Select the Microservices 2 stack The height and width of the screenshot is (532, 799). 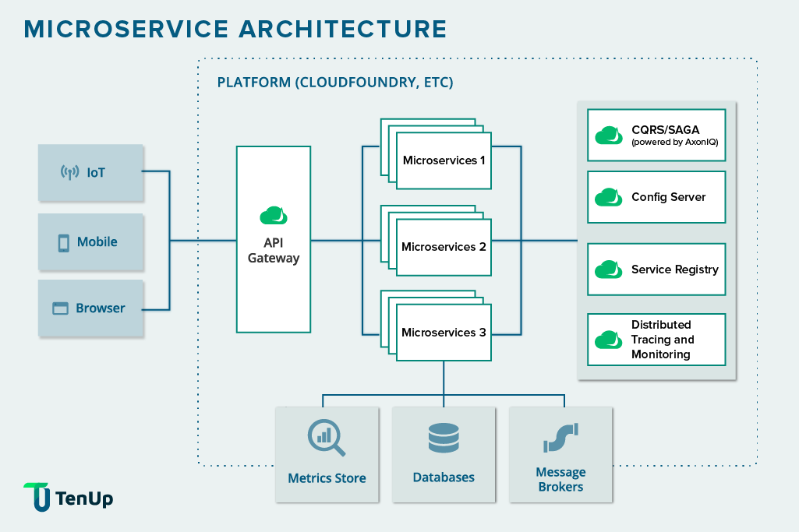tap(443, 247)
